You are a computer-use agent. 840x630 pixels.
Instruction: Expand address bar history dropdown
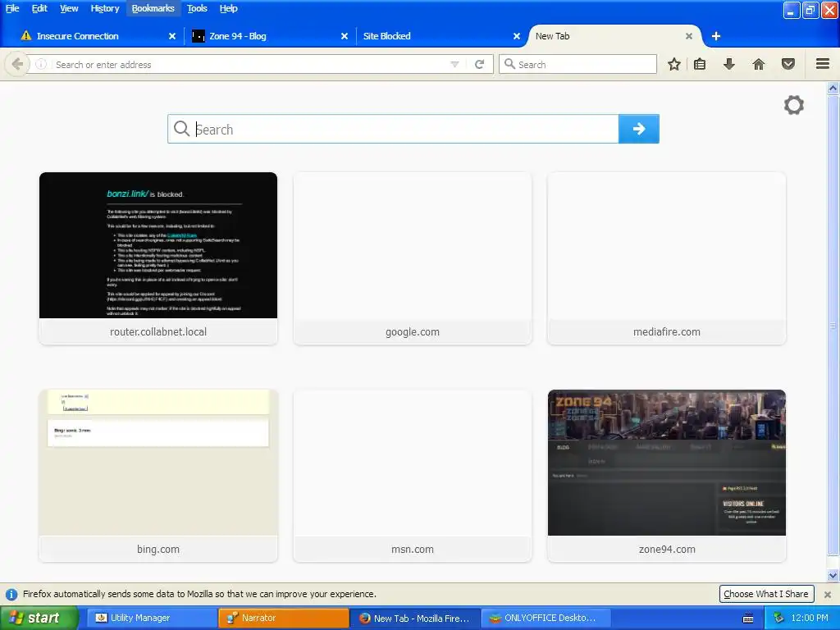(454, 64)
